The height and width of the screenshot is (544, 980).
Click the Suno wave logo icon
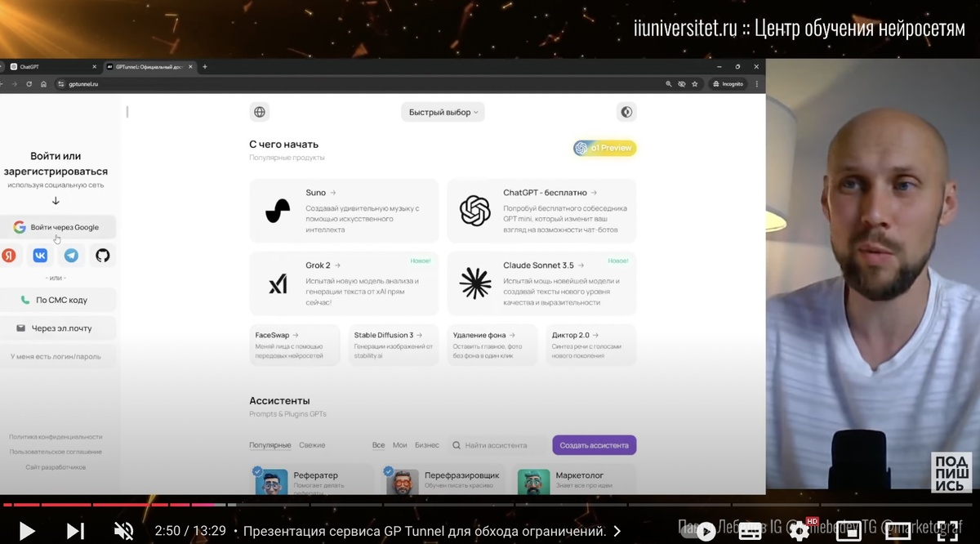tap(278, 211)
